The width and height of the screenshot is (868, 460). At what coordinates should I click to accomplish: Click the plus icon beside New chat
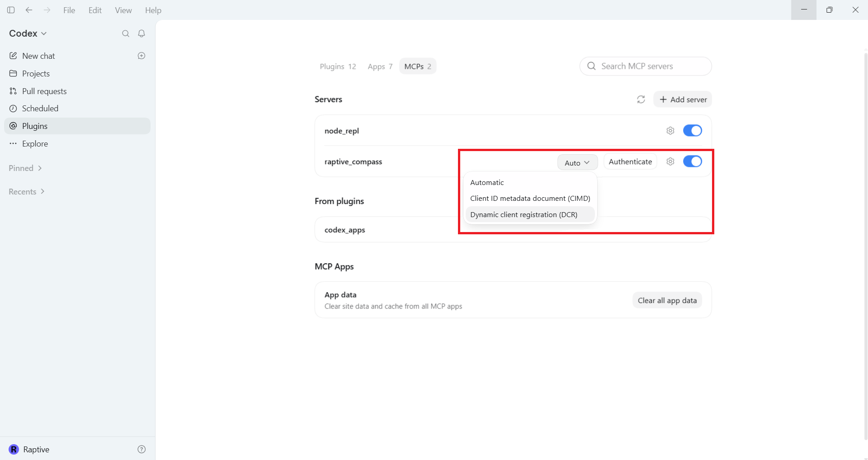(x=142, y=56)
